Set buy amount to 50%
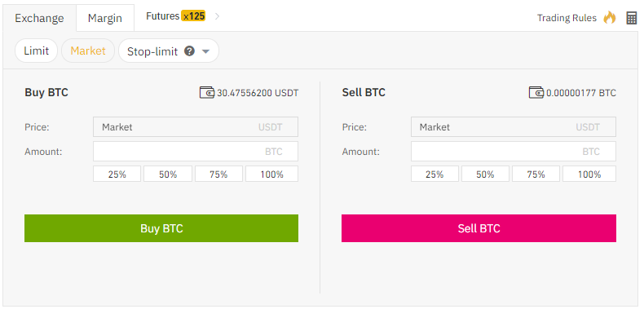Screen dimensions: 644x309 168,174
